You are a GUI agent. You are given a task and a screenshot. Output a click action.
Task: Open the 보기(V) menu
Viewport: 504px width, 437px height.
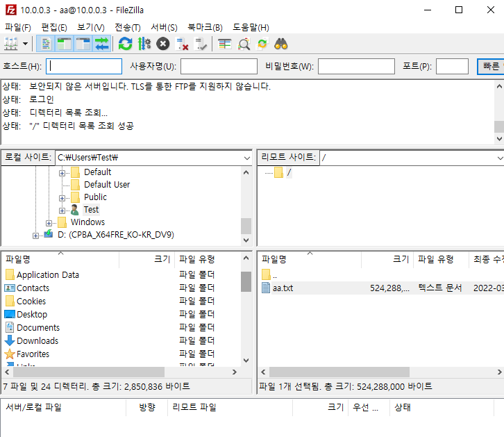(x=91, y=28)
